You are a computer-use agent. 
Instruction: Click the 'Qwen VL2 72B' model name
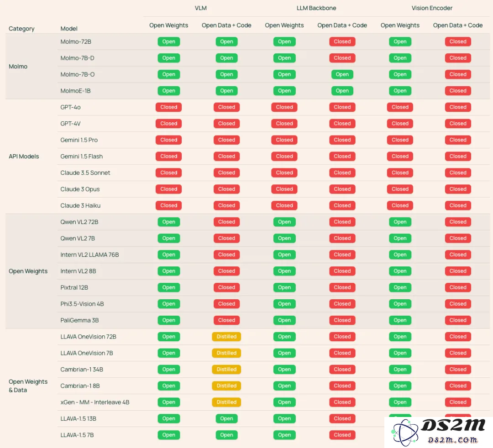[x=79, y=222]
